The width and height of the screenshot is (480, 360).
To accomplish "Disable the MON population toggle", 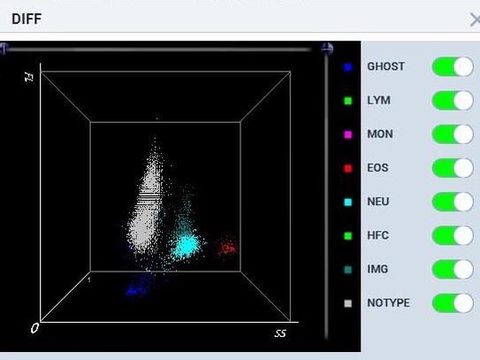I will click(453, 134).
